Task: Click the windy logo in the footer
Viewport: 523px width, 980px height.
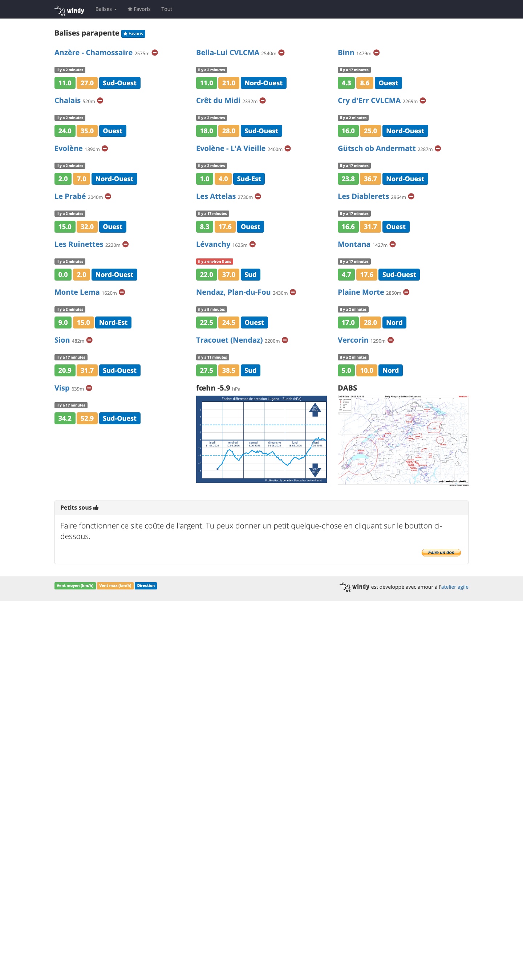Action: pos(354,587)
